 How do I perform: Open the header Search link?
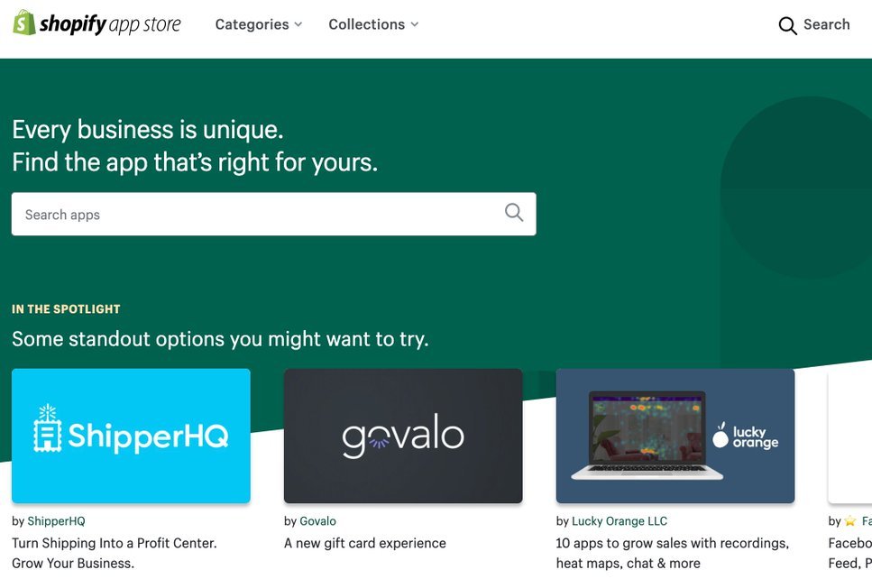(x=814, y=25)
